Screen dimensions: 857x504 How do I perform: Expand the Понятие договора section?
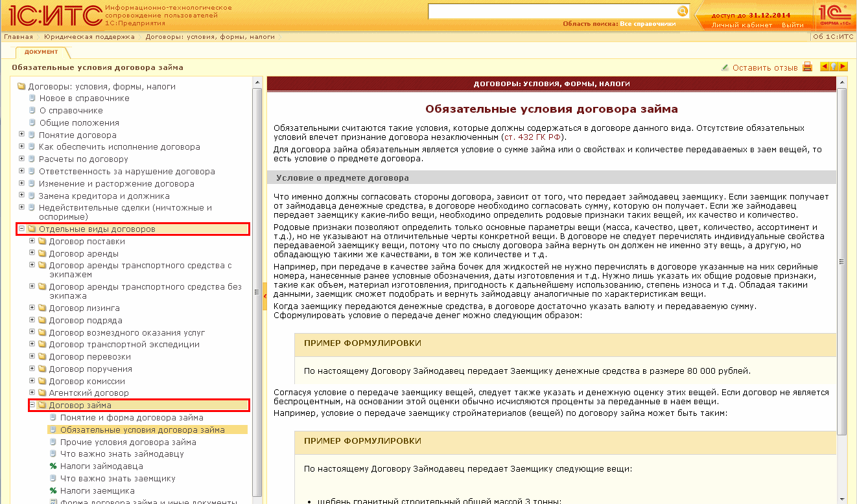pos(21,135)
